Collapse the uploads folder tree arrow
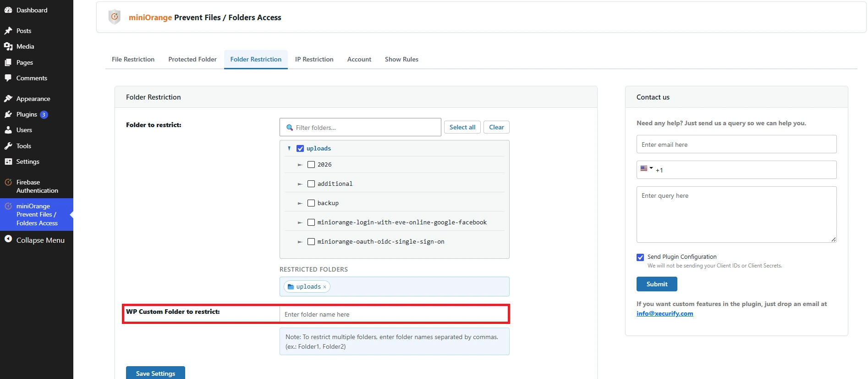Image resolution: width=868 pixels, height=379 pixels. [x=289, y=148]
